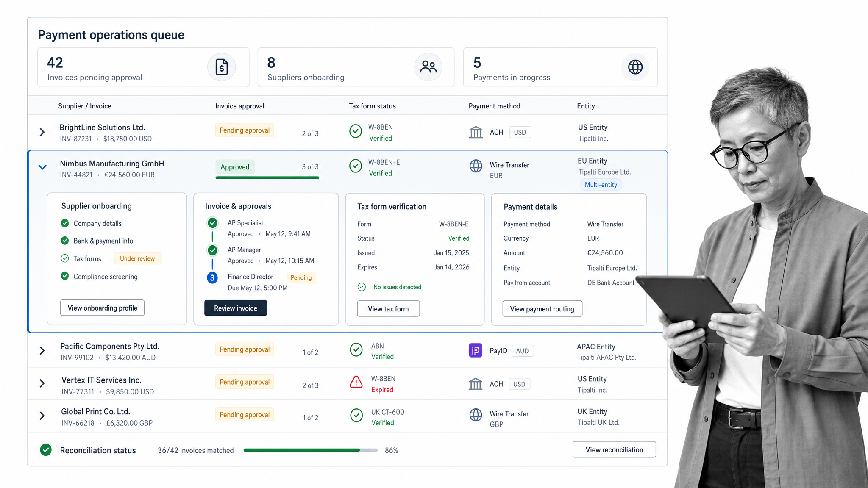This screenshot has width=868, height=488.
Task: Click the Jan 14, 2026 expiry date
Action: pos(451,267)
